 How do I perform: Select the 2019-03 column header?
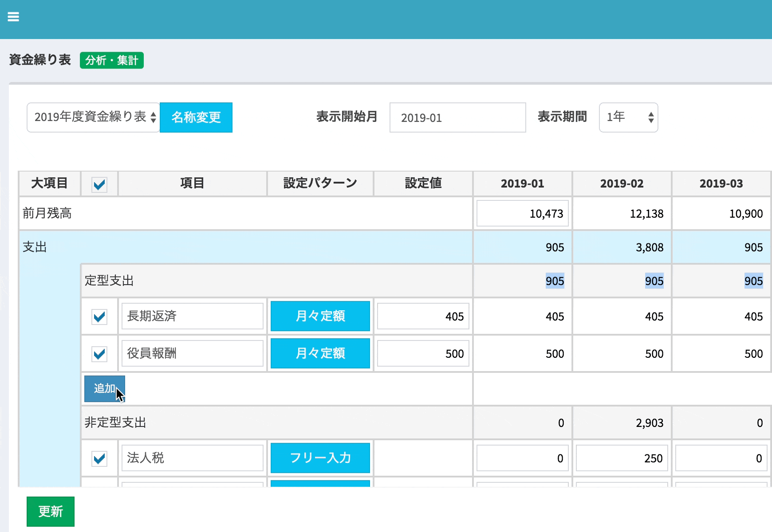721,184
